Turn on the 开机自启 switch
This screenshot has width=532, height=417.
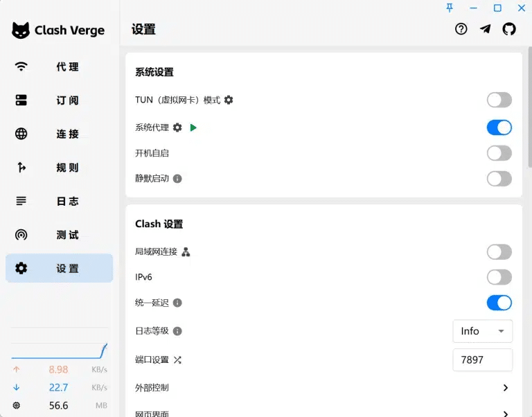pyautogui.click(x=499, y=153)
